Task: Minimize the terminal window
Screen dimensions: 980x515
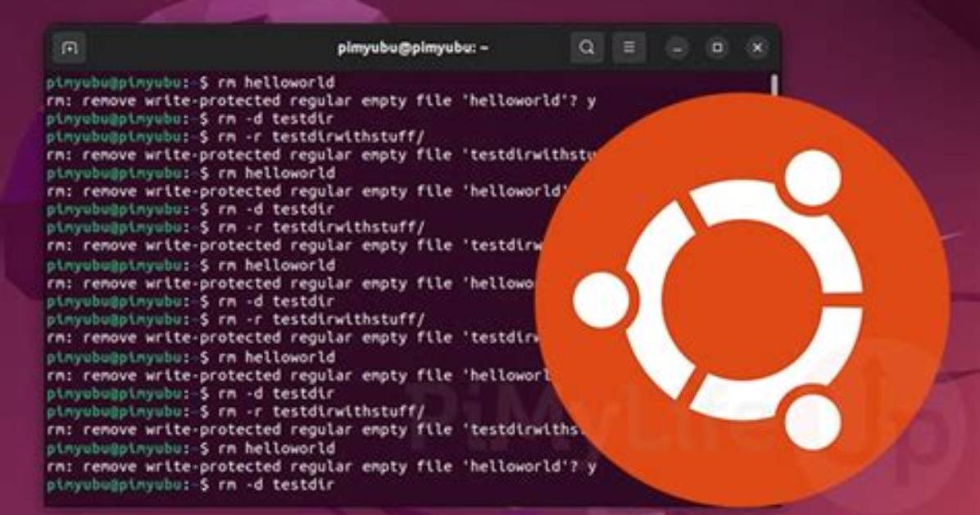Action: [677, 48]
